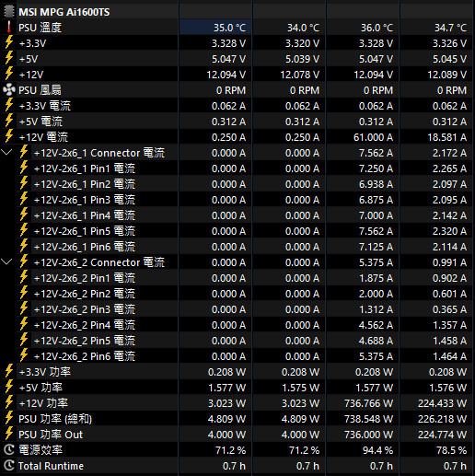Click the lightning icon for +12V-2x6_2 Pin4 電流
Viewport: 475px width, 476px height.
(24, 324)
